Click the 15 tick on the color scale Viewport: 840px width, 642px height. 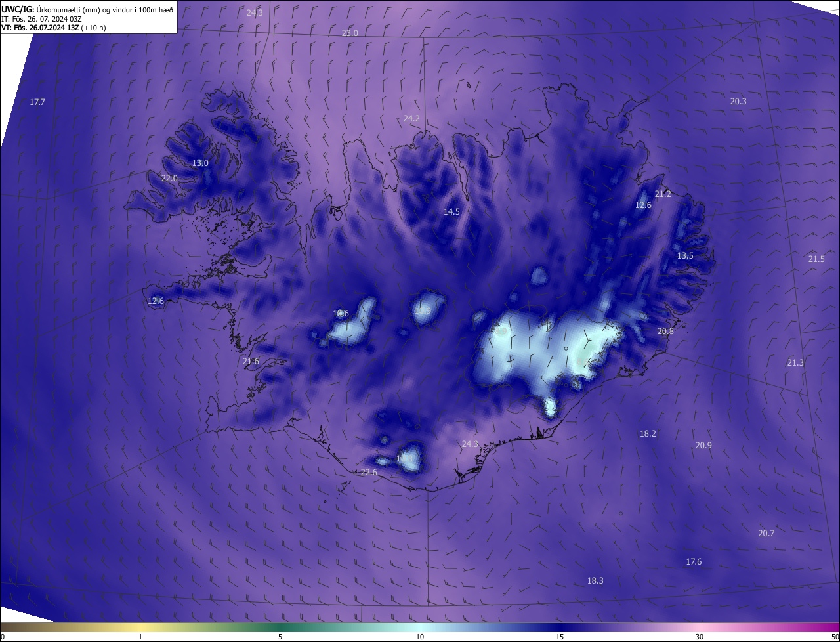(x=560, y=637)
